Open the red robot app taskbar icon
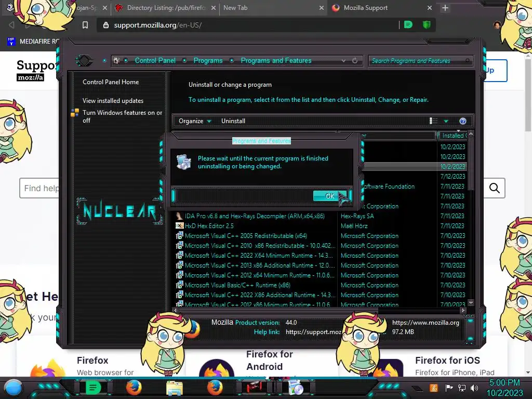Viewport: 532px width, 399px height. tap(255, 387)
